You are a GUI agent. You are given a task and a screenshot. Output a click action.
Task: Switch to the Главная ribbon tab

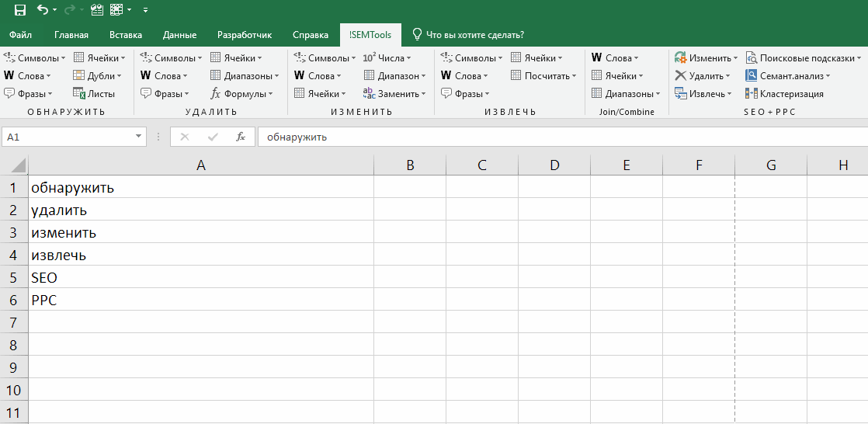point(71,35)
